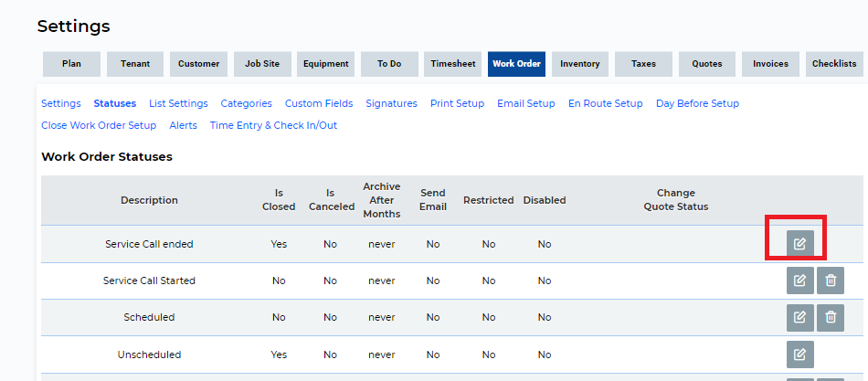The height and width of the screenshot is (381, 868).
Task: Open Signatures link
Action: [391, 103]
